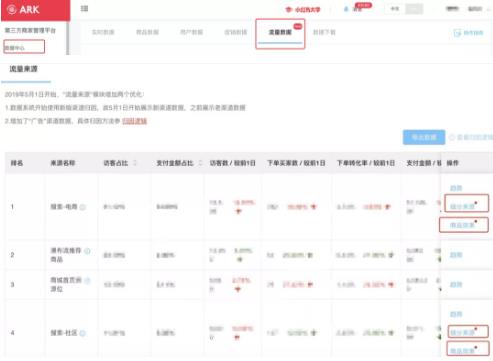Open the help document icon top right
This screenshot has height=361, width=493.
coord(457,33)
